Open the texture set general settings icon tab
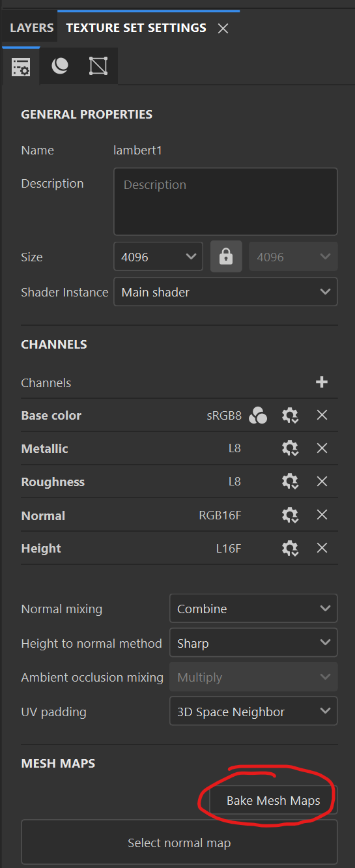This screenshot has height=868, width=355. [20, 66]
